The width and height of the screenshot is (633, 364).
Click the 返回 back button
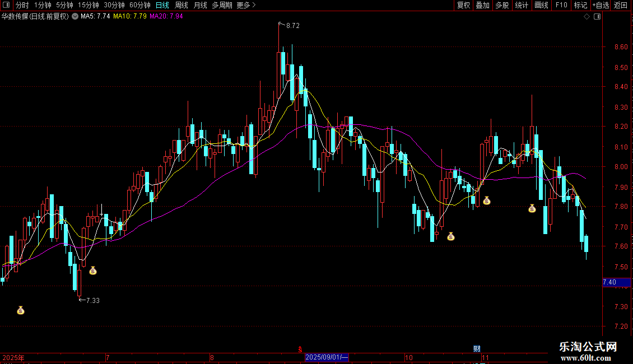point(621,5)
